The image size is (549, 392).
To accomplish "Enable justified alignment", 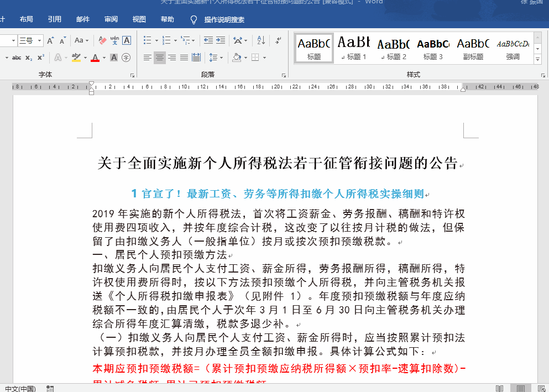I will [184, 57].
